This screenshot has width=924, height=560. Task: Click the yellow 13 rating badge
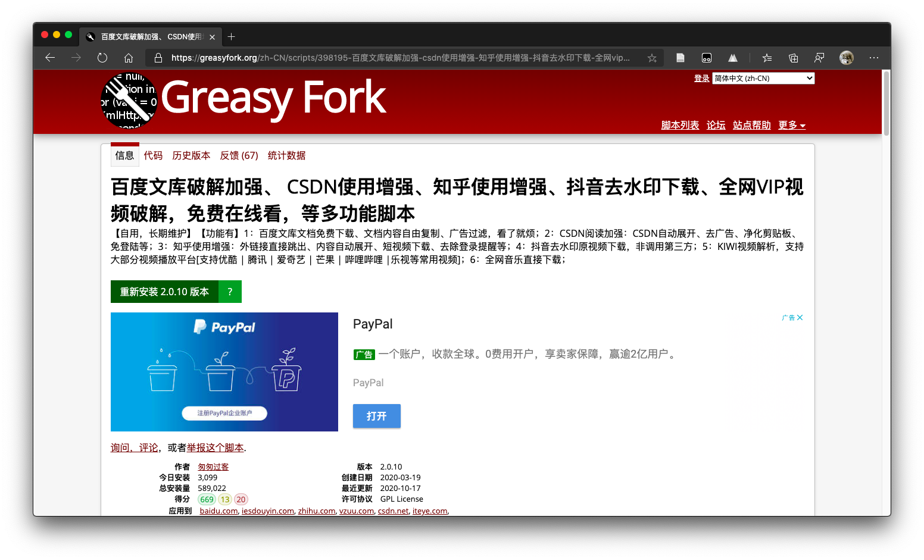coord(225,499)
